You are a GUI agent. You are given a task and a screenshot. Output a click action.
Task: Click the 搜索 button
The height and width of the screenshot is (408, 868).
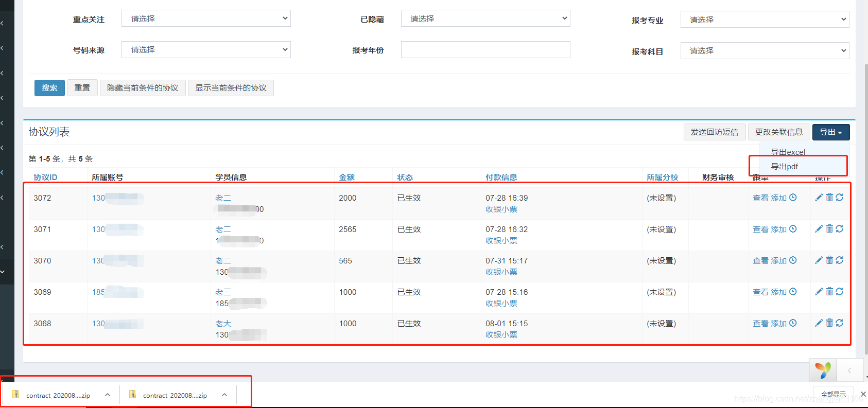coord(49,88)
